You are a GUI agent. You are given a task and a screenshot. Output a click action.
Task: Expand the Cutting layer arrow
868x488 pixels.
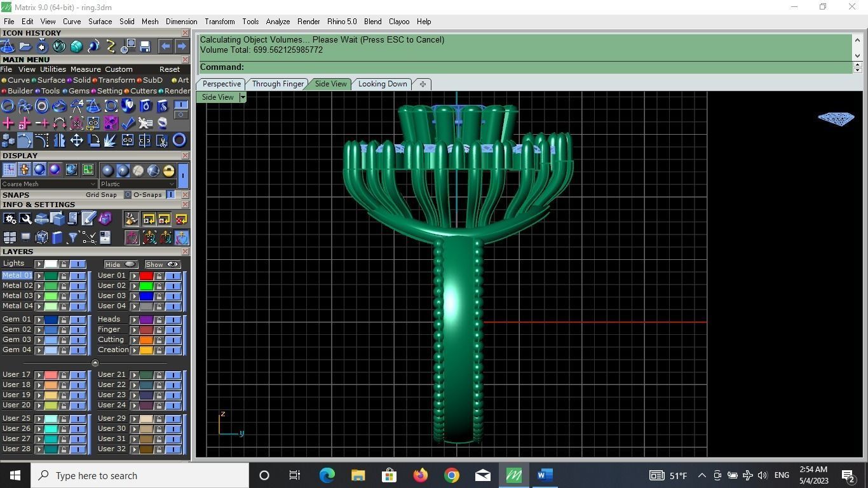134,340
